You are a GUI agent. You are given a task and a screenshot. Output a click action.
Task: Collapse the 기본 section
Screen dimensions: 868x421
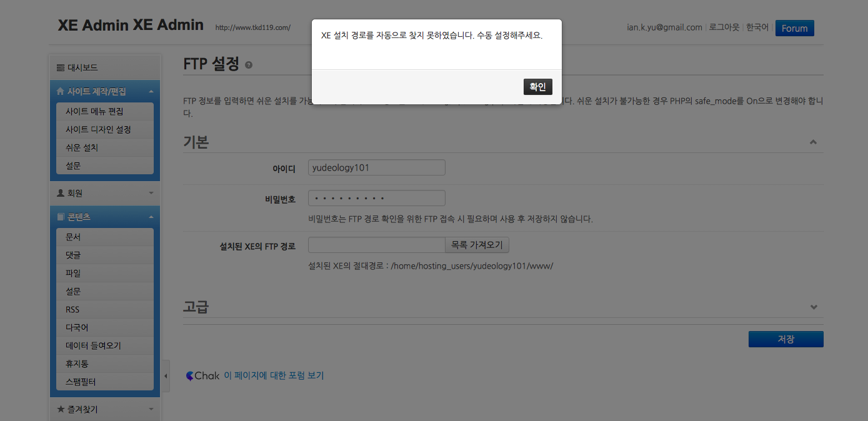pyautogui.click(x=814, y=142)
